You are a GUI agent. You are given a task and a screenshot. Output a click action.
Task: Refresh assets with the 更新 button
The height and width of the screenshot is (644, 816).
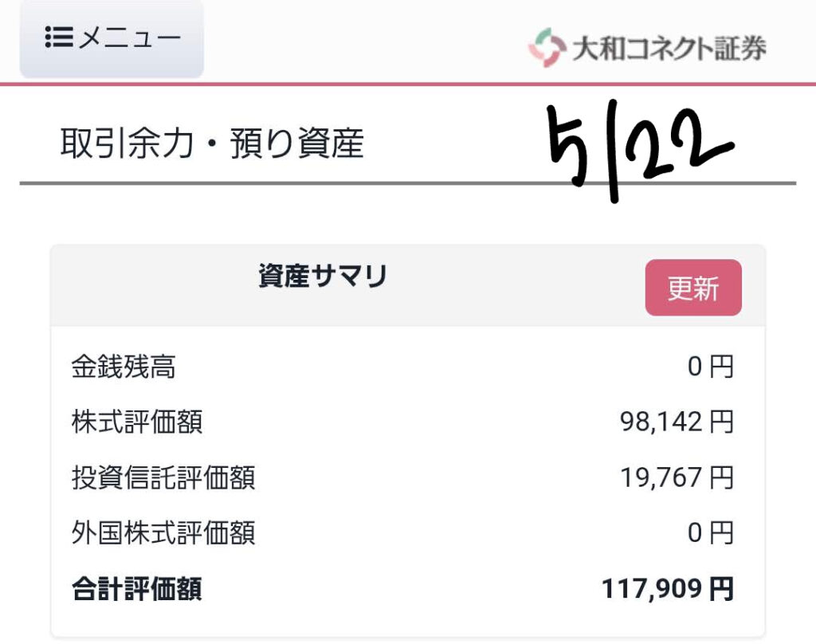pos(693,288)
